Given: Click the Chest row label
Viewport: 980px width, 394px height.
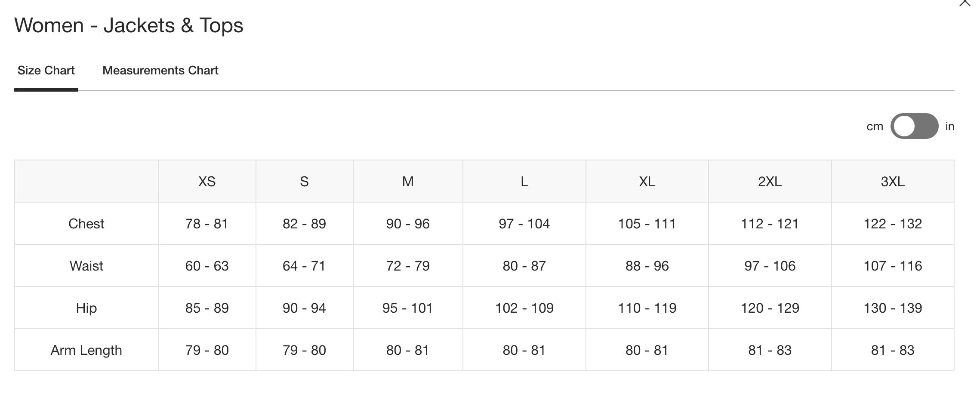Looking at the screenshot, I should click(x=86, y=224).
